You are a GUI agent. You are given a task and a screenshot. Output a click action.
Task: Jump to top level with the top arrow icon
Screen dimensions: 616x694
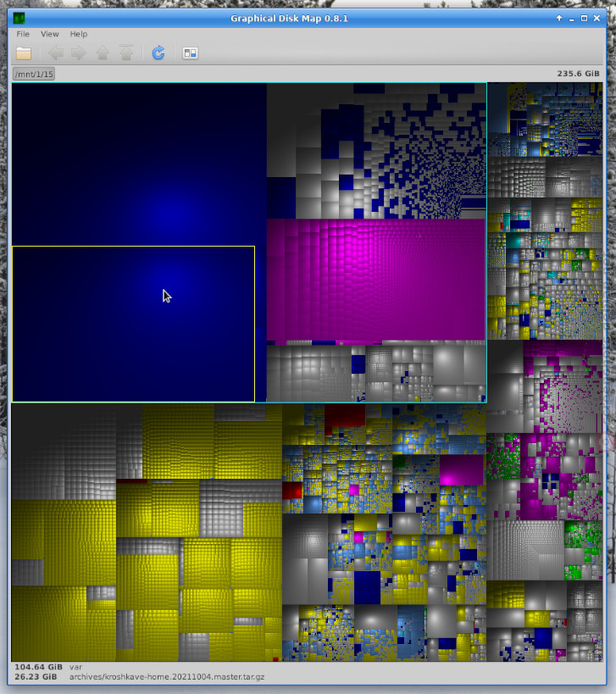coord(126,53)
